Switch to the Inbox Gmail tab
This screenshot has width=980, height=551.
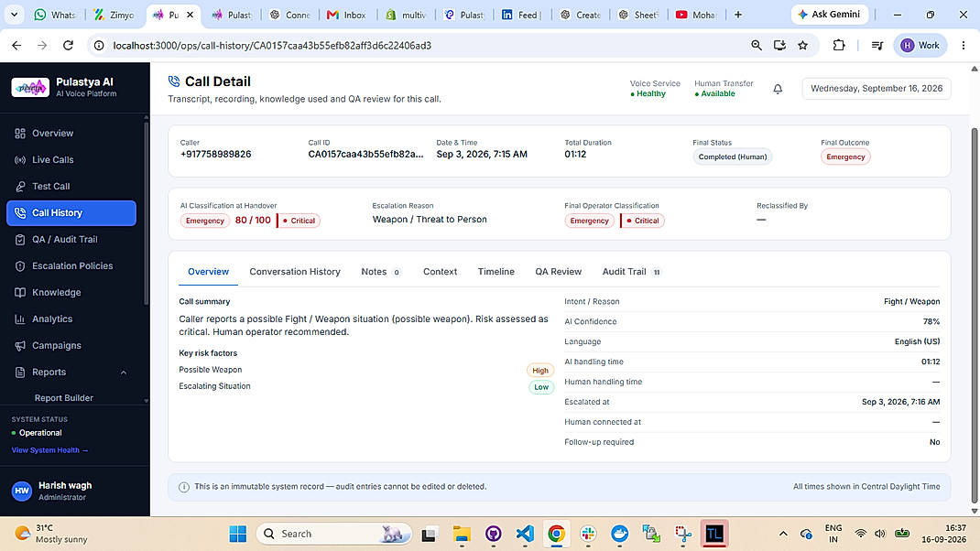[347, 15]
